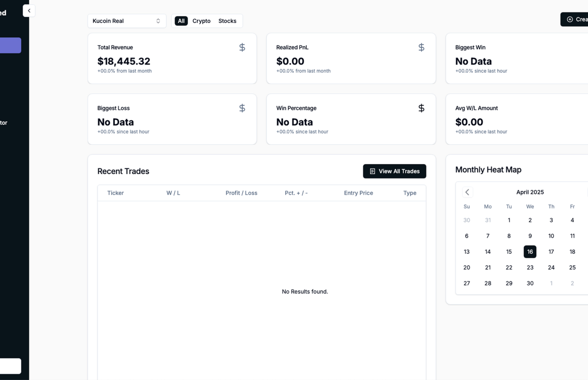
Task: Select April 16 in the calendar
Action: tap(530, 252)
